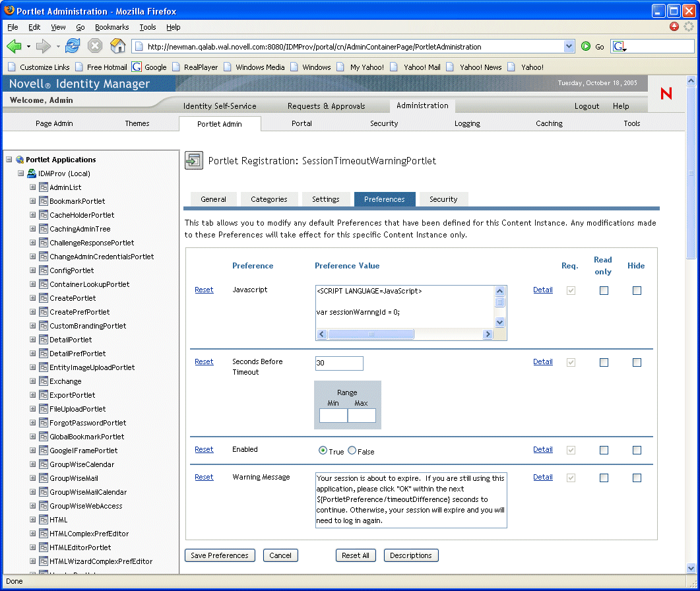The width and height of the screenshot is (700, 591).
Task: Click the CreatePortlet tree icon
Action: 44,297
